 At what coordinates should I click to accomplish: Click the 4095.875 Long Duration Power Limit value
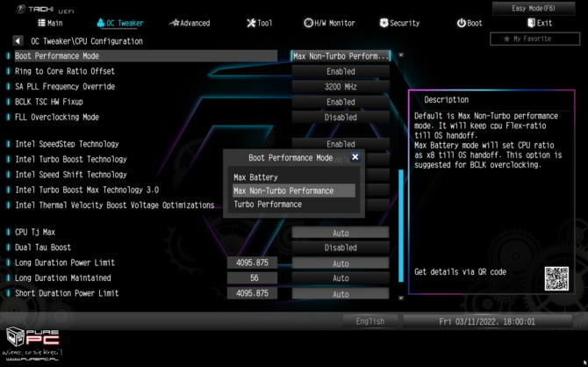coord(253,263)
